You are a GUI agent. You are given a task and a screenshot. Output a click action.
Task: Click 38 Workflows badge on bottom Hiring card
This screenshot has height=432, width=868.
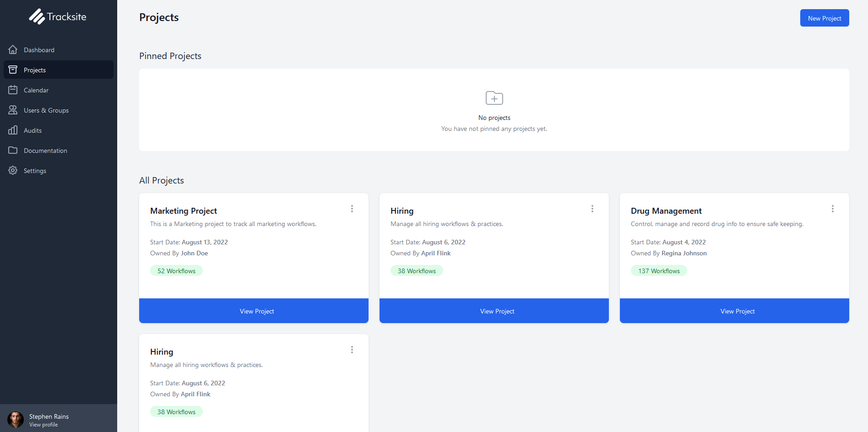tap(176, 412)
